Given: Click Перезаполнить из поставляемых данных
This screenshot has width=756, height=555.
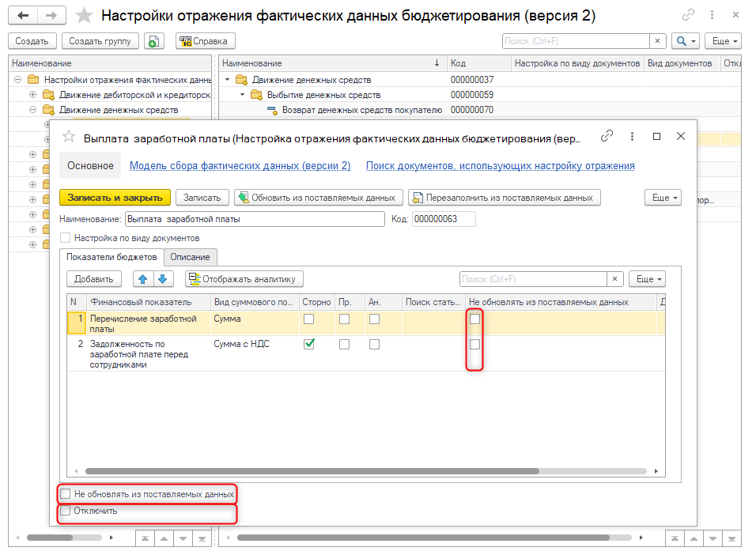Looking at the screenshot, I should coord(505,198).
